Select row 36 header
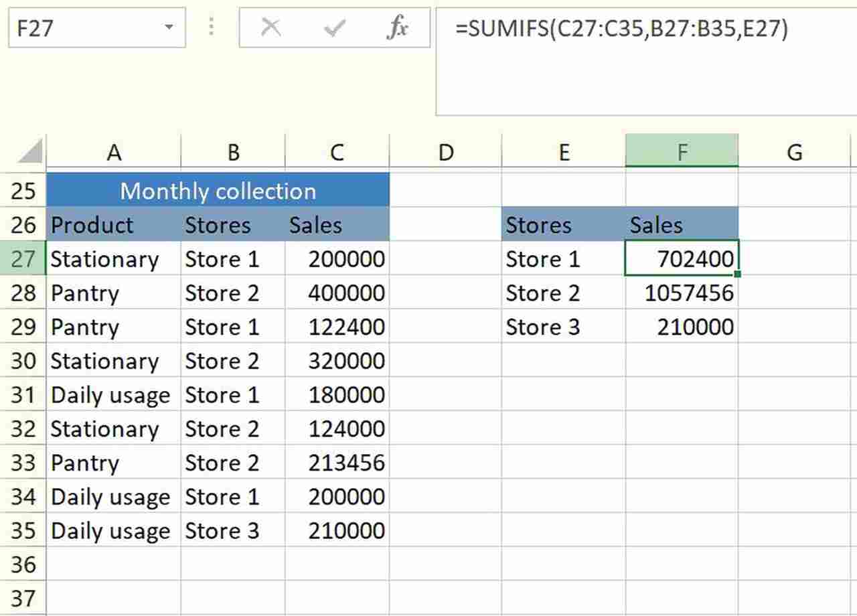Viewport: 857px width, 616px height. [23, 564]
